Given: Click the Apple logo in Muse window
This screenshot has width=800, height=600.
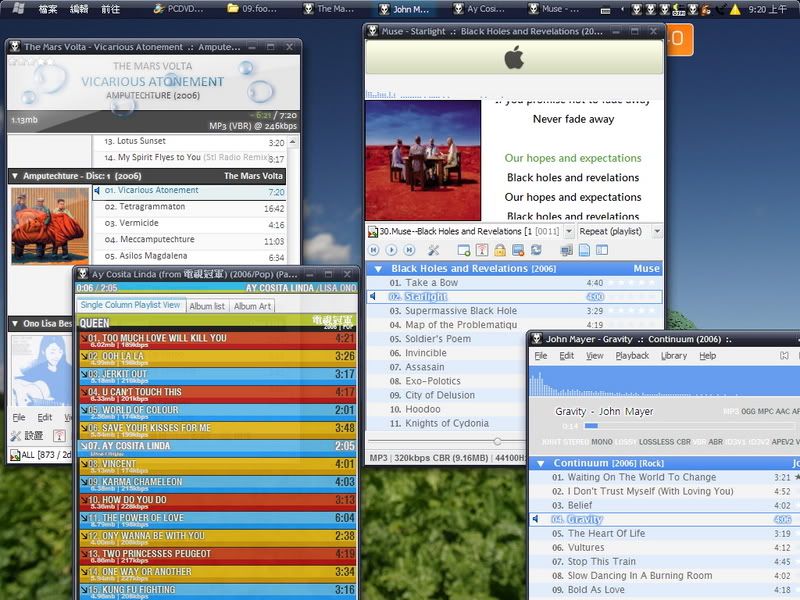Looking at the screenshot, I should click(x=514, y=57).
